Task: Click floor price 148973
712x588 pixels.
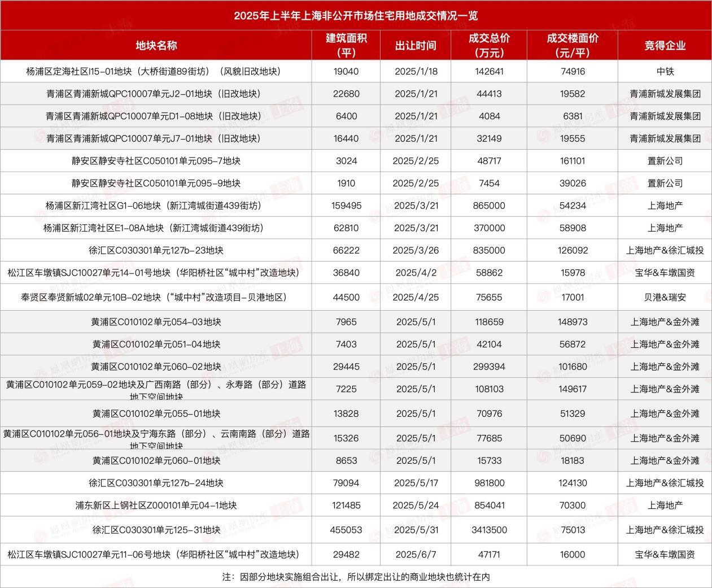Action: click(x=573, y=322)
